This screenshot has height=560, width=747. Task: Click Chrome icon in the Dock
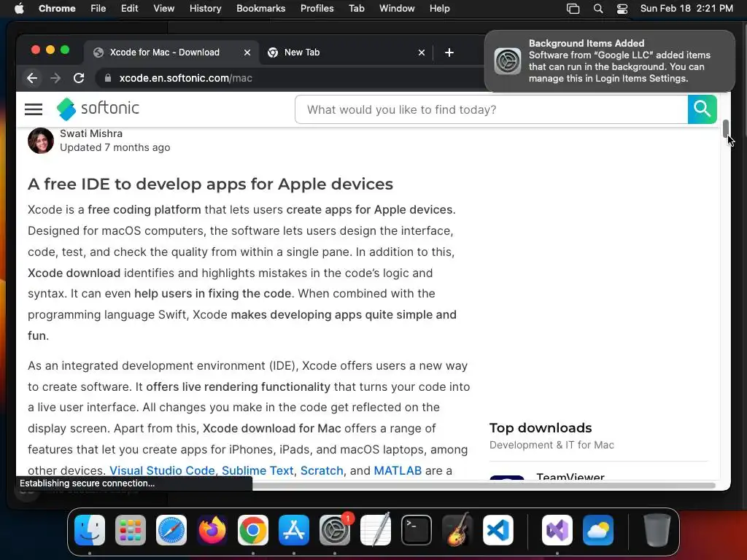point(253,530)
